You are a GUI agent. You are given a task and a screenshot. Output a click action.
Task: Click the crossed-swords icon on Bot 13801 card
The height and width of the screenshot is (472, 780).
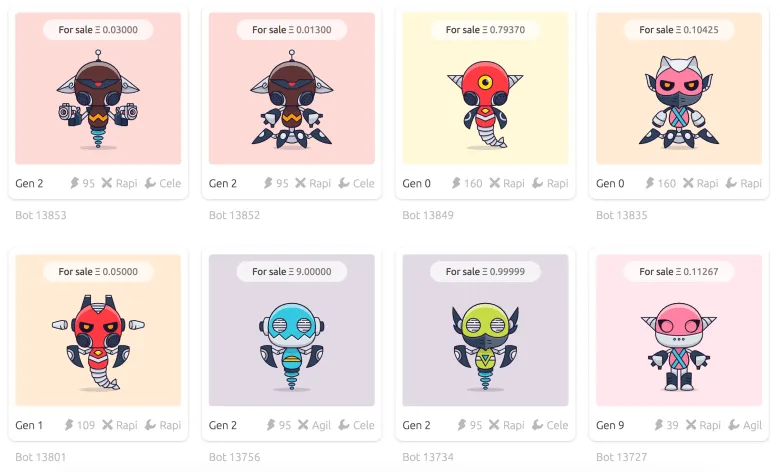coord(107,425)
